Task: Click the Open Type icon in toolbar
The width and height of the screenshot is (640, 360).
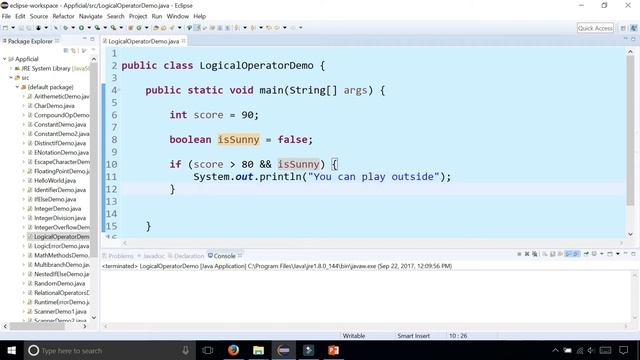Action: 156,28
